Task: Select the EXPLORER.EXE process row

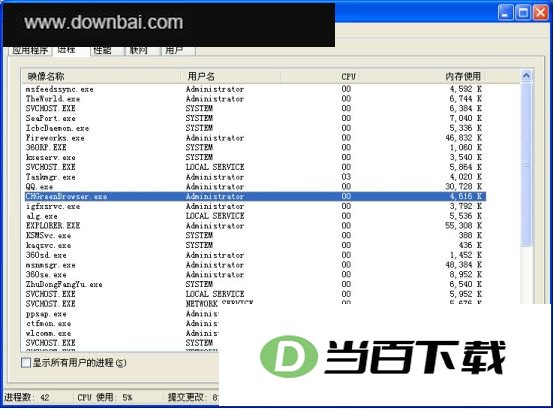Action: 255,226
